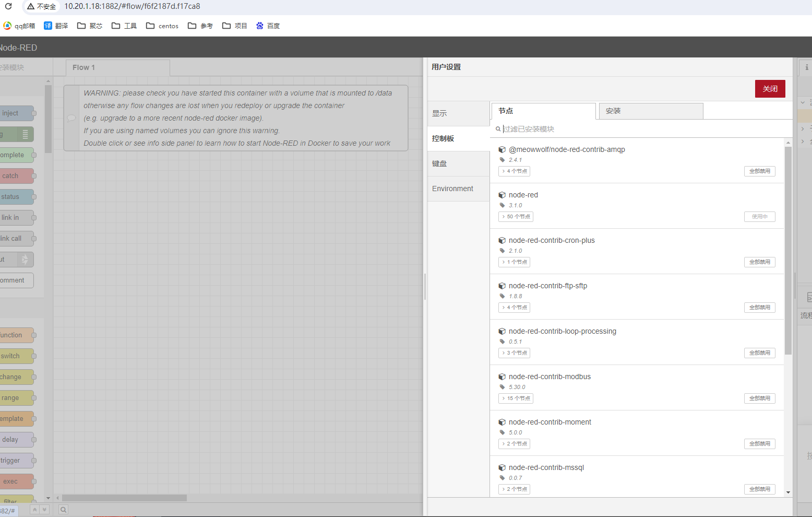Image resolution: width=812 pixels, height=517 pixels.
Task: Reload the browser page
Action: 8,6
